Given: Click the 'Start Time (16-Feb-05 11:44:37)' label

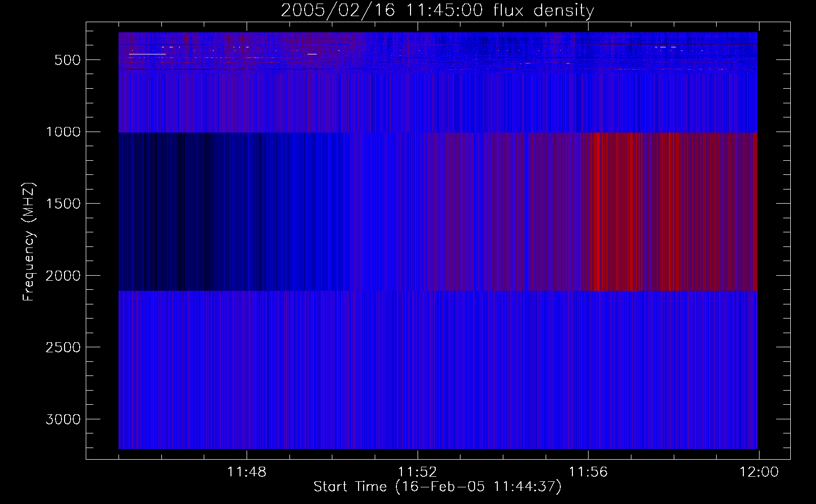Looking at the screenshot, I should (x=437, y=487).
